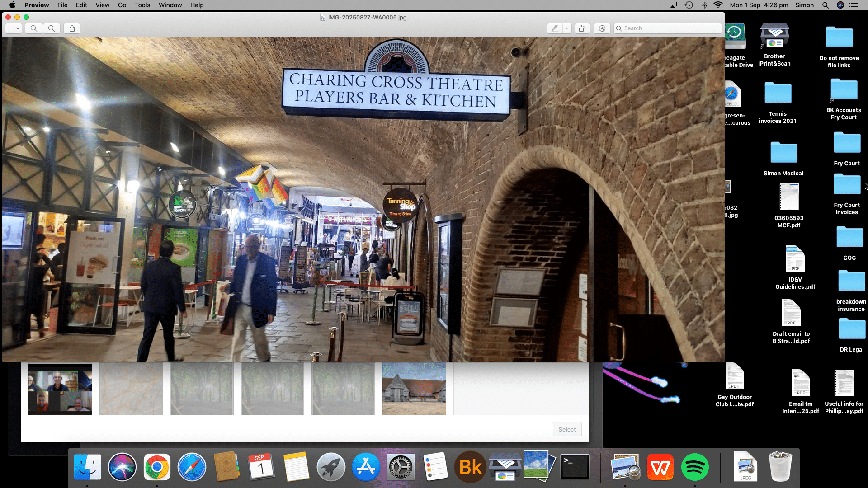Select the Do not remove file links folder
The width and height of the screenshot is (868, 488).
839,47
